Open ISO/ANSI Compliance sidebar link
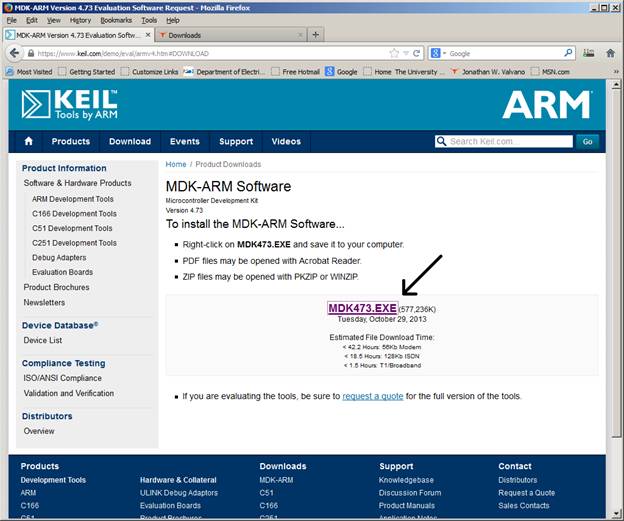Viewport: 624px width, 521px height. 62,378
